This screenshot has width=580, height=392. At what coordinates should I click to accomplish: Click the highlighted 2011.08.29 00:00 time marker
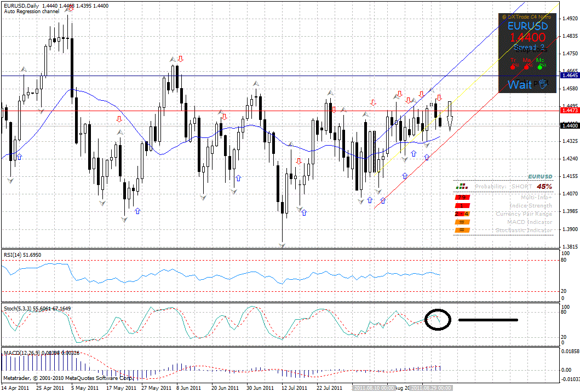(x=430, y=388)
